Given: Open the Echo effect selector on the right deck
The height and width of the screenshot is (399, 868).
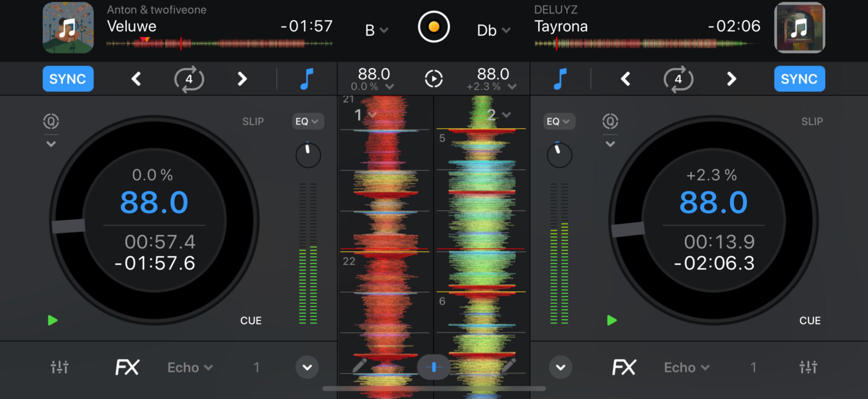Looking at the screenshot, I should click(x=686, y=367).
